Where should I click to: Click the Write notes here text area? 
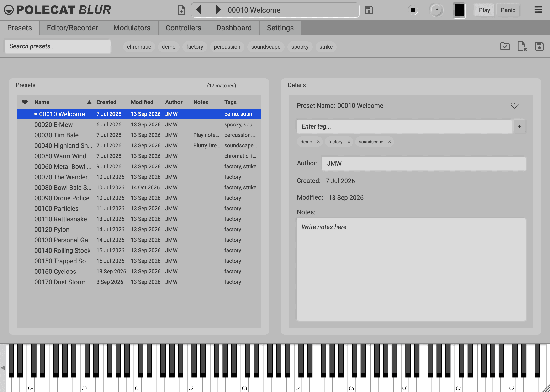[411, 269]
